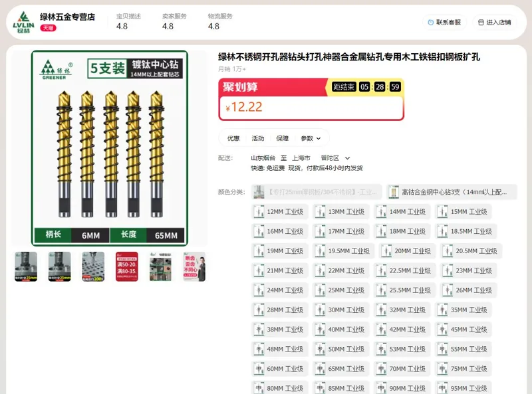Pick the 75MM 工业级 size
Image resolution: width=532 pixels, height=394 pixels.
coord(463,369)
